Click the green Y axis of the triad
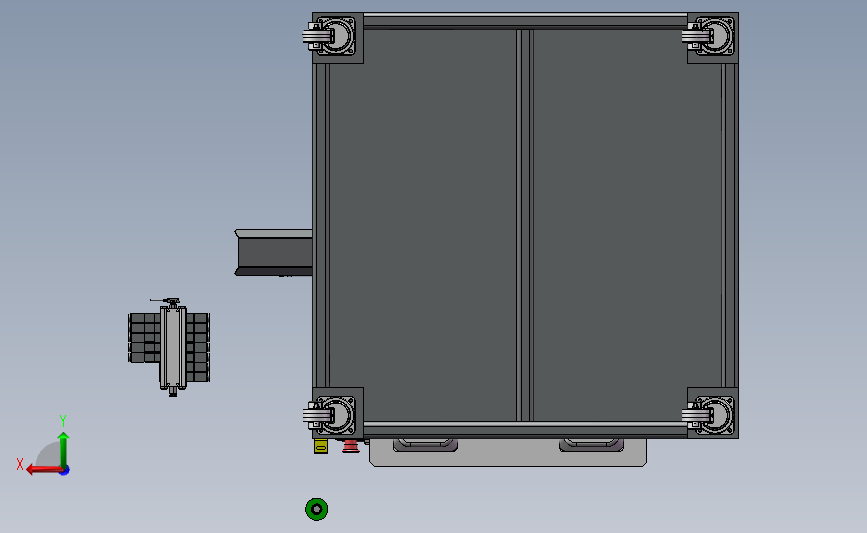The image size is (867, 533). click(64, 451)
